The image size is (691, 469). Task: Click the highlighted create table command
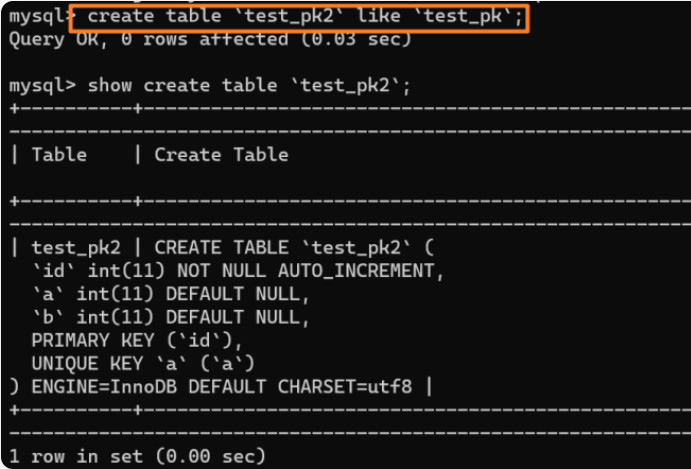coord(300,17)
